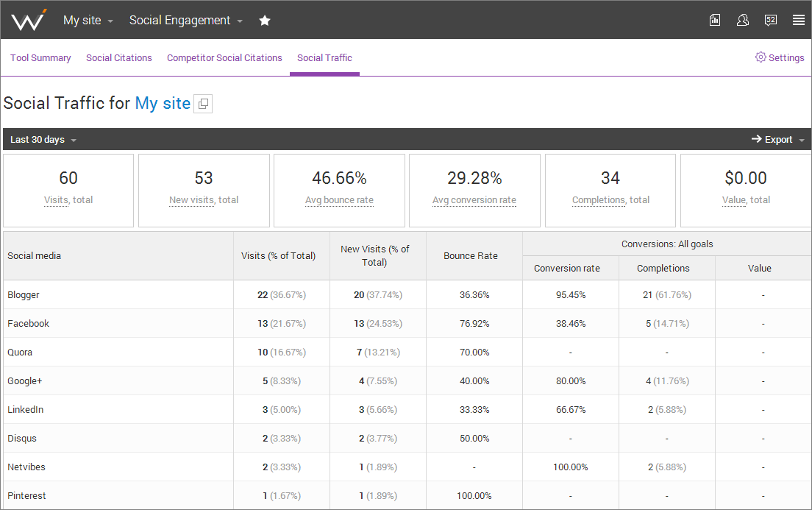This screenshot has width=812, height=510.
Task: Open the hamburger main menu
Action: (x=799, y=20)
